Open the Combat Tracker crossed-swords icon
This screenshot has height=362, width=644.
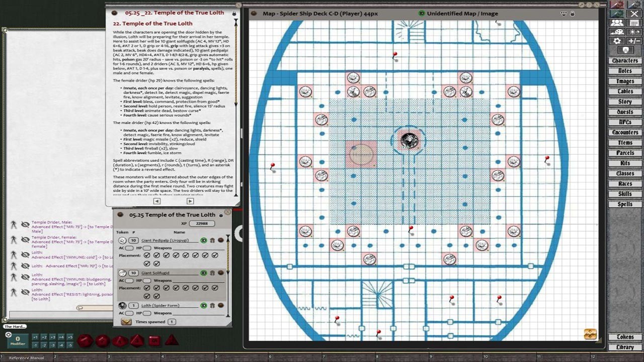[635, 14]
